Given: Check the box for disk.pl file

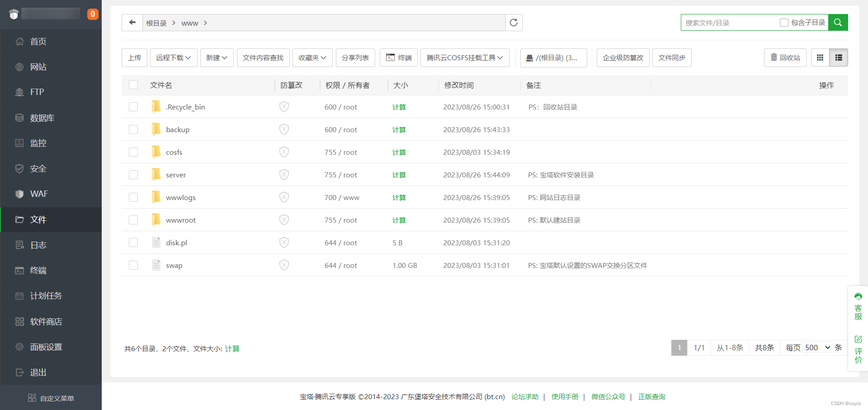Looking at the screenshot, I should (133, 243).
